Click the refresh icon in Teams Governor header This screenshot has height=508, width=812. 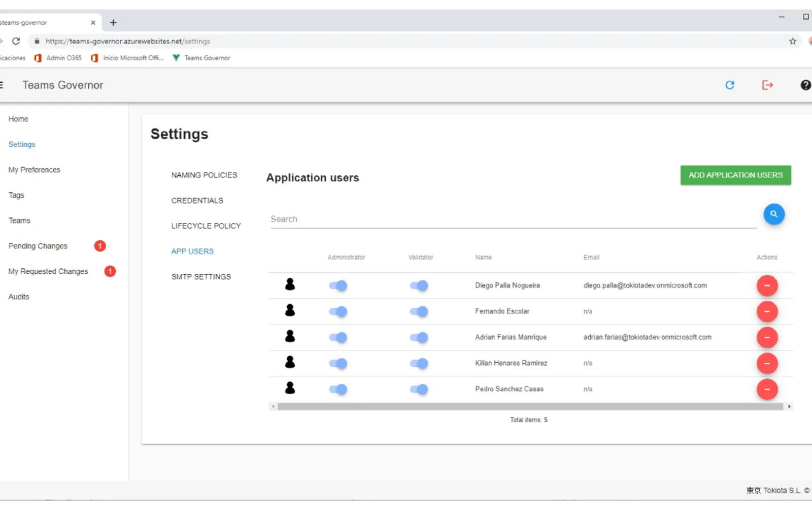pyautogui.click(x=730, y=85)
